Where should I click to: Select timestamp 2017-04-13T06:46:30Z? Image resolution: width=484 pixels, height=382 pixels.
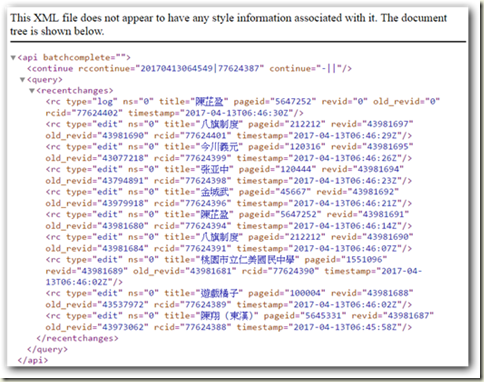coord(237,113)
